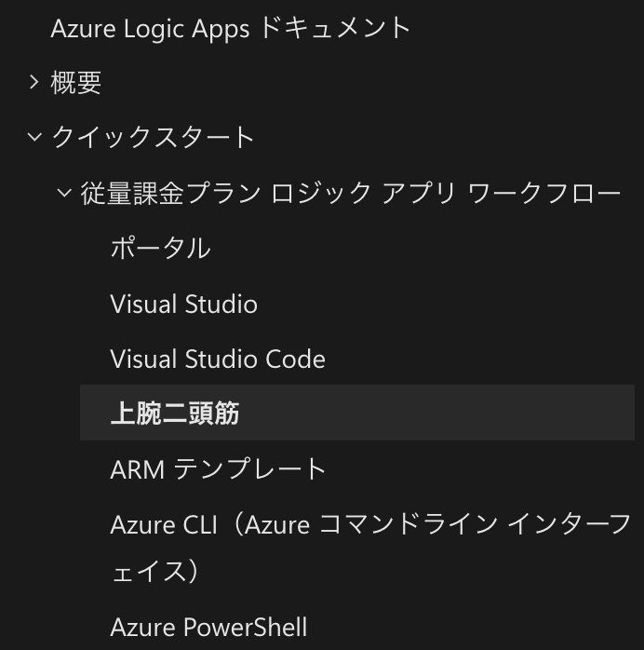Open the Visual Studio Code item
This screenshot has height=650, width=644.
(x=218, y=359)
